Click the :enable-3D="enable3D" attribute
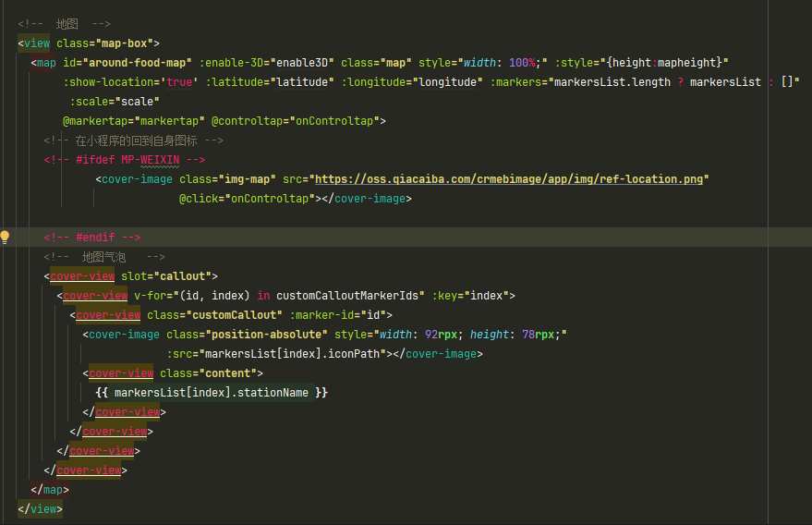 click(x=267, y=63)
